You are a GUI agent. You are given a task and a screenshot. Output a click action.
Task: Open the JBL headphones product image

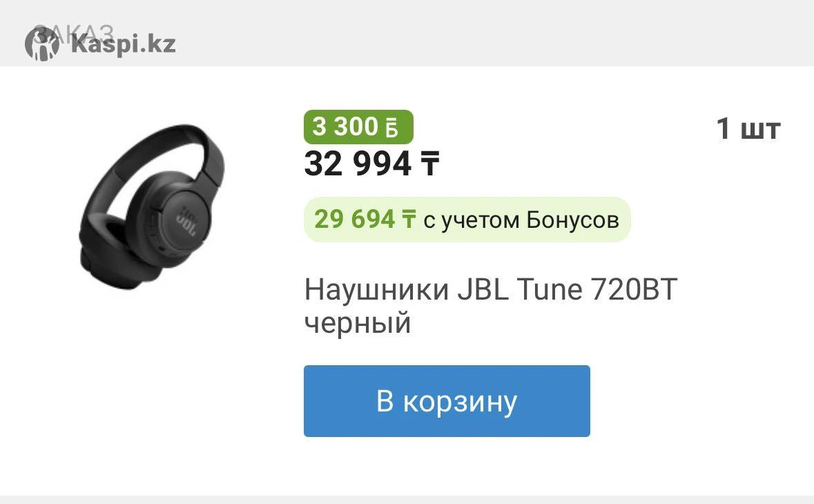pos(152,206)
